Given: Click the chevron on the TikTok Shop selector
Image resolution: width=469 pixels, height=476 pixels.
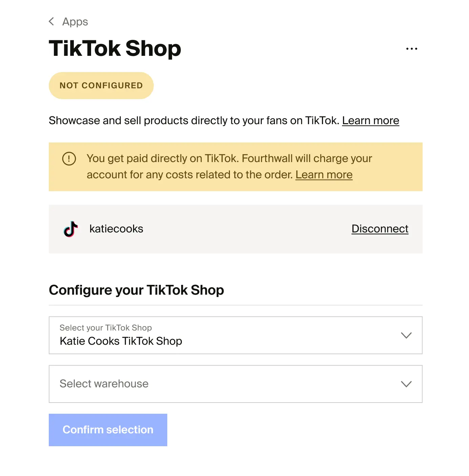Looking at the screenshot, I should (407, 335).
